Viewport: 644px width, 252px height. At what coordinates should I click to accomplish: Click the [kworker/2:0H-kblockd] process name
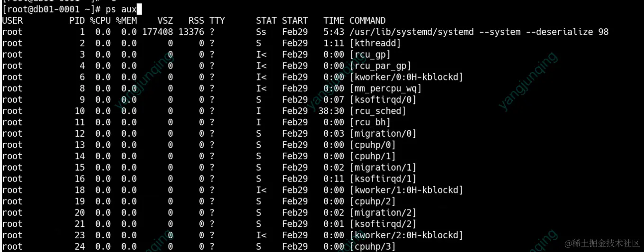406,235
